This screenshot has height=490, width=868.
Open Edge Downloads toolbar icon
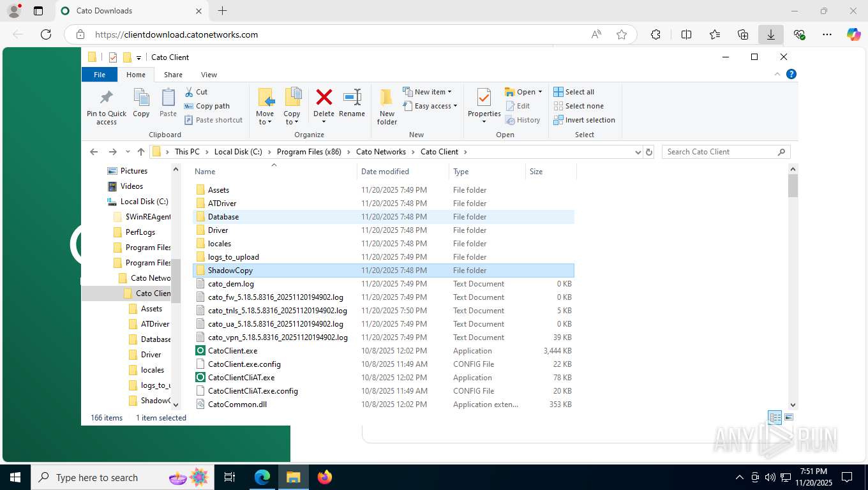[x=771, y=34]
